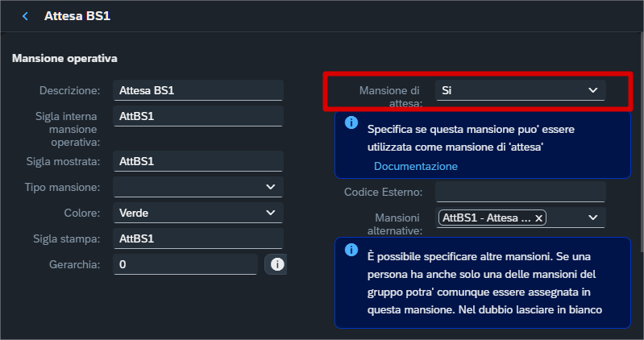Click the Gerarchia number field
644x340 pixels.
[185, 264]
